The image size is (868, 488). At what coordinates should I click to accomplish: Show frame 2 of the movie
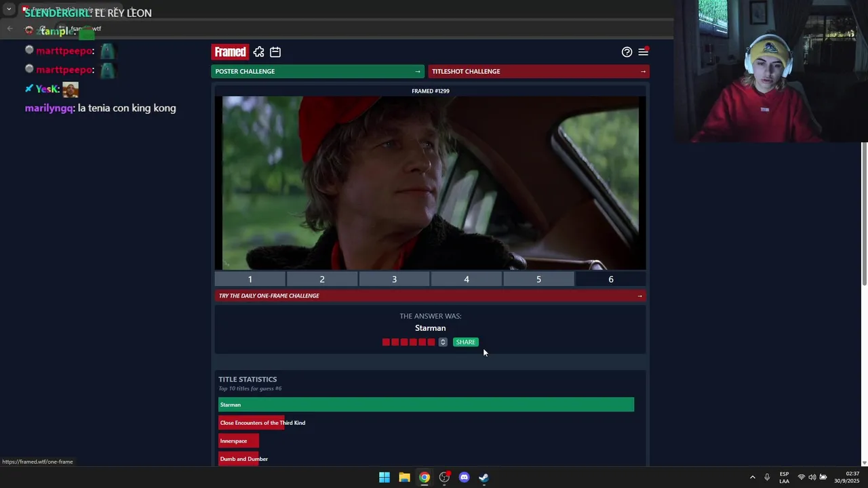[x=322, y=279]
